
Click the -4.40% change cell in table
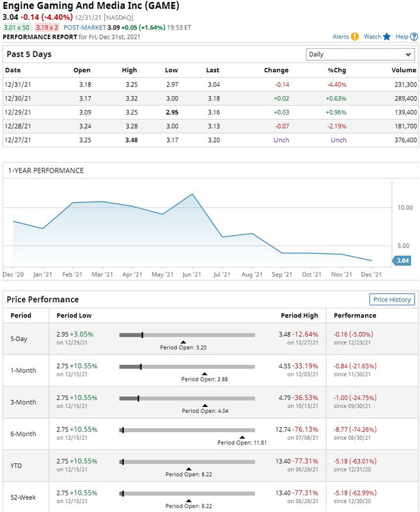(337, 84)
